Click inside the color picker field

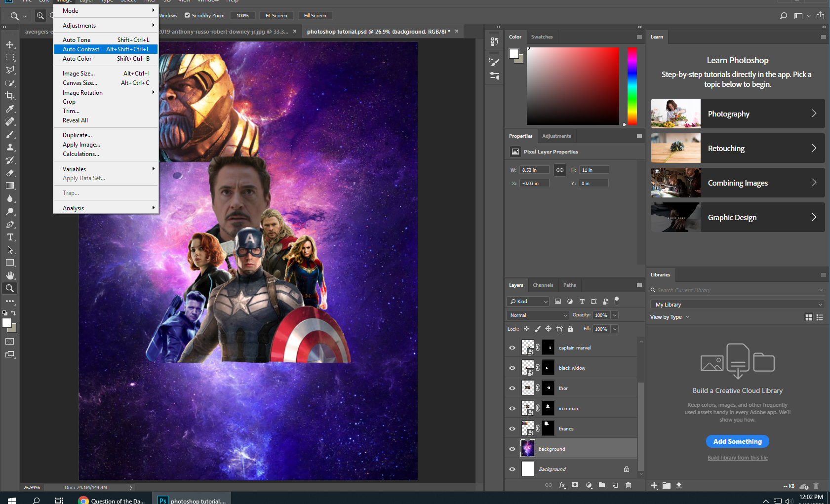pyautogui.click(x=573, y=86)
